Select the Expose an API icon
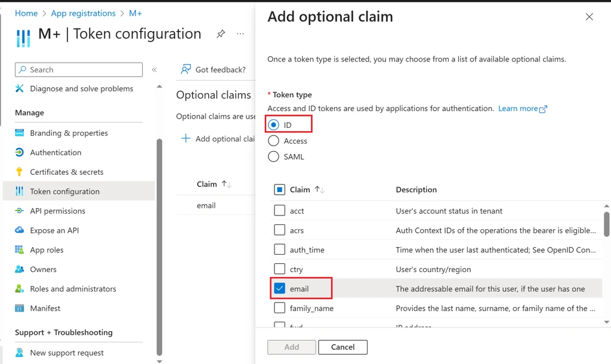The width and height of the screenshot is (611, 364). tap(18, 230)
